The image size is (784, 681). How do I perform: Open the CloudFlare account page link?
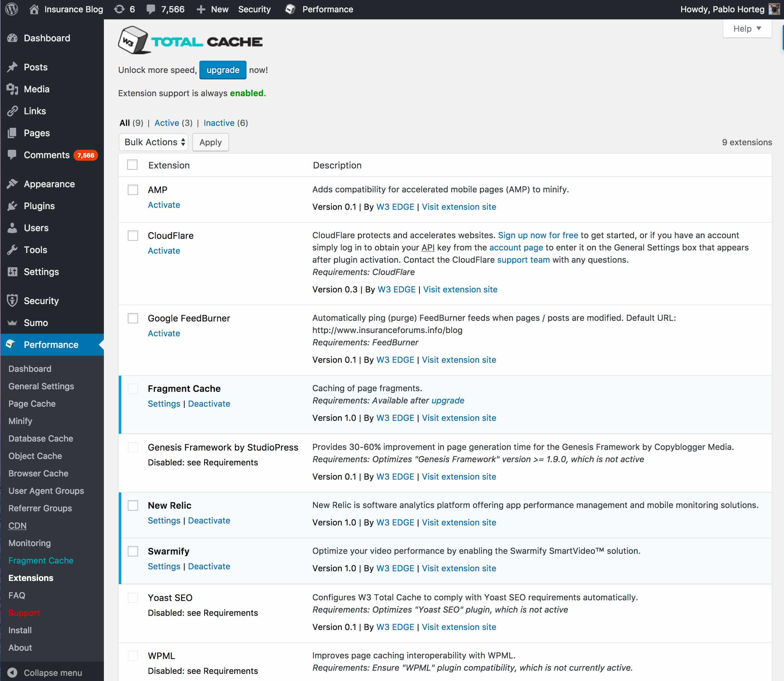(x=516, y=248)
